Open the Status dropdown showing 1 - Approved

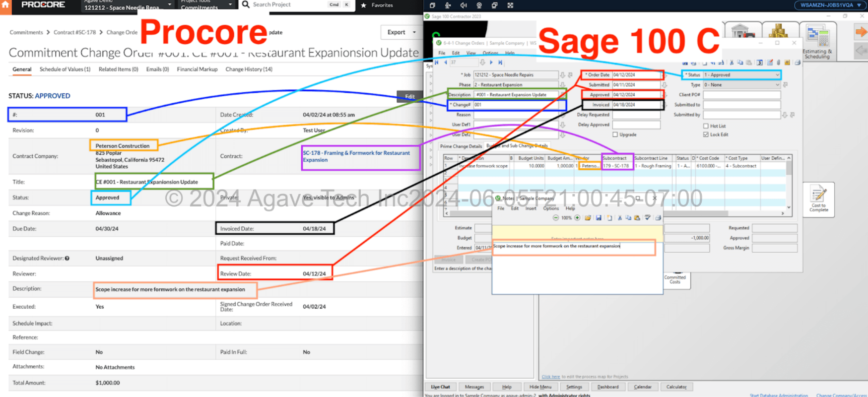[741, 75]
